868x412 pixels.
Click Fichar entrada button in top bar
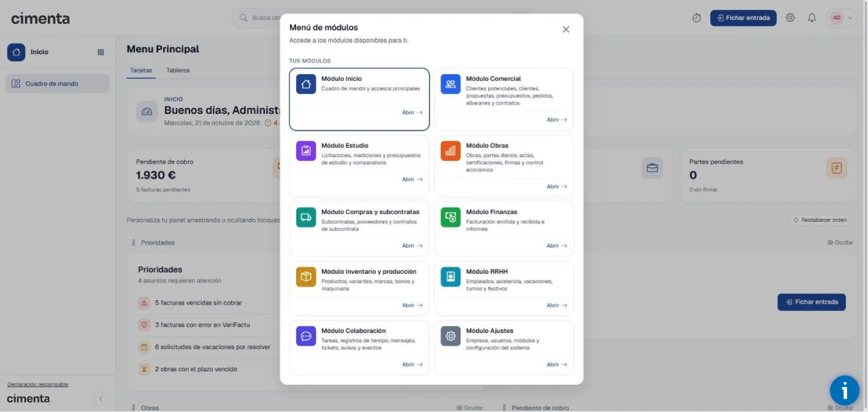(743, 18)
